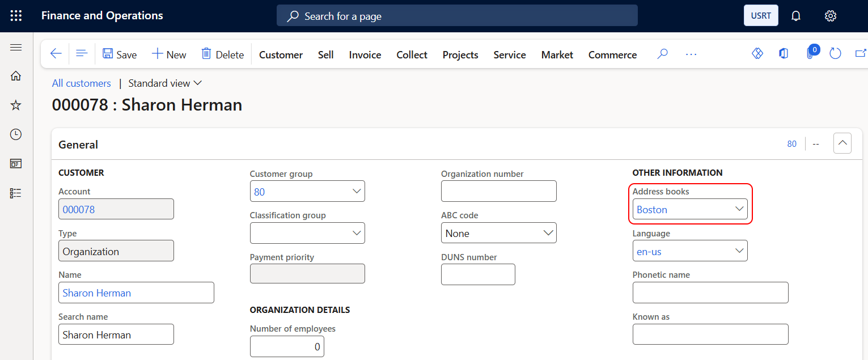Go to Home in the left sidebar
868x360 pixels.
click(16, 75)
